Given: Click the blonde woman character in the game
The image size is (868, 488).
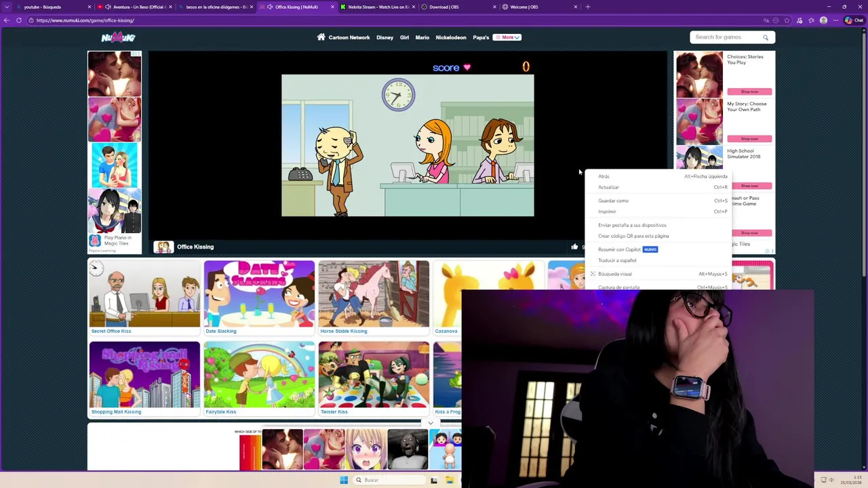Looking at the screenshot, I should pyautogui.click(x=434, y=150).
